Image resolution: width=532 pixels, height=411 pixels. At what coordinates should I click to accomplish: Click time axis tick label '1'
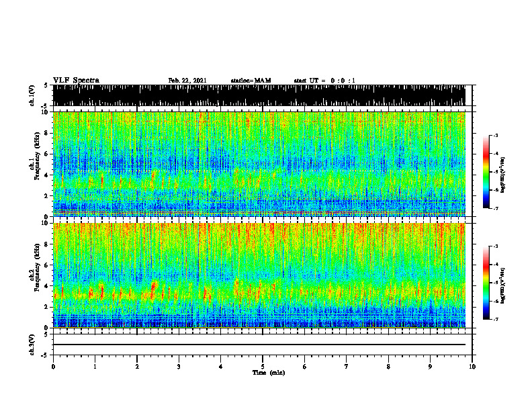(x=95, y=367)
